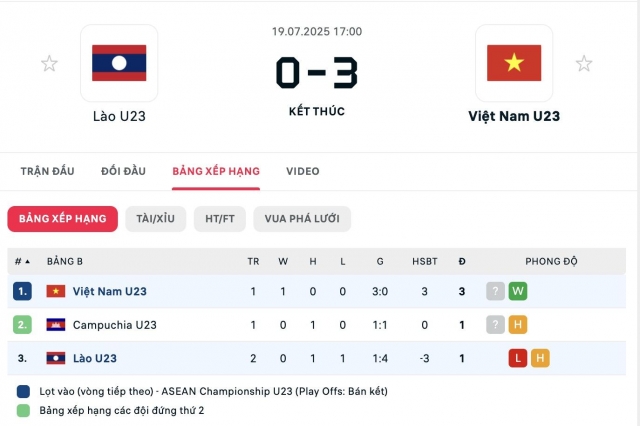
Task: Click the small Cambodia flag in the table
Action: pos(56,325)
